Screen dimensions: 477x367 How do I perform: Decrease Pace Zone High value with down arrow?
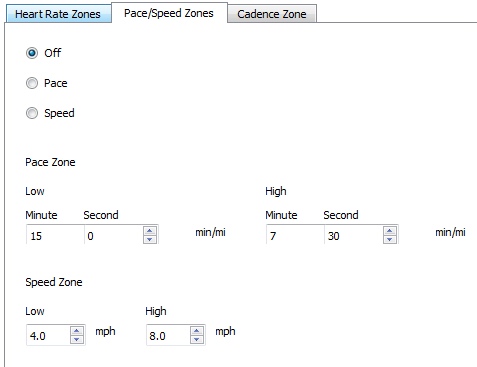click(x=390, y=239)
